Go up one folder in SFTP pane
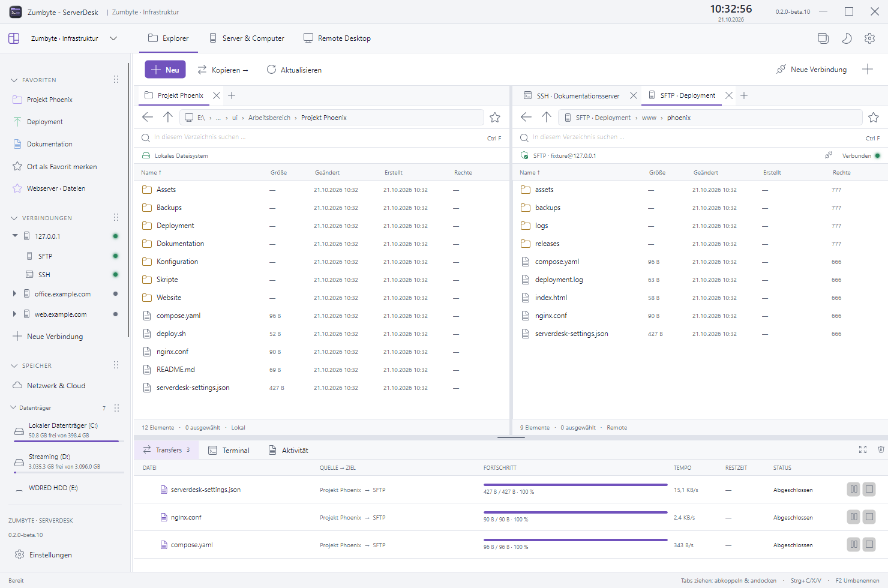 pos(547,117)
